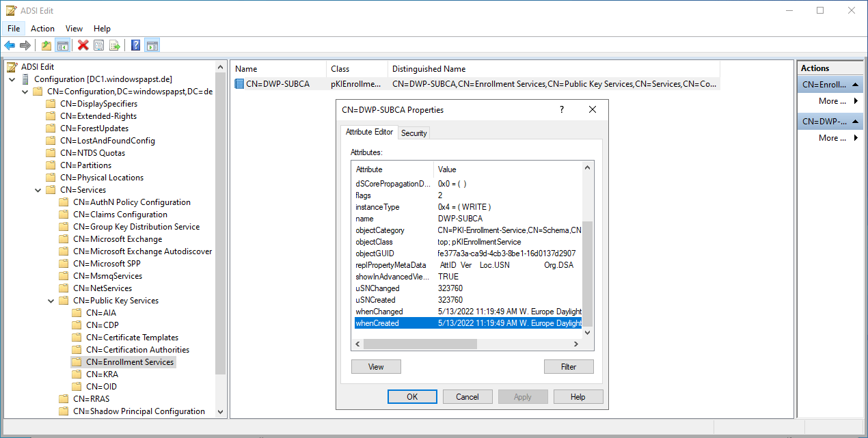The height and width of the screenshot is (438, 868).
Task: Collapse the Configuration [DC1.windowspapst.de] node
Action: pos(12,79)
